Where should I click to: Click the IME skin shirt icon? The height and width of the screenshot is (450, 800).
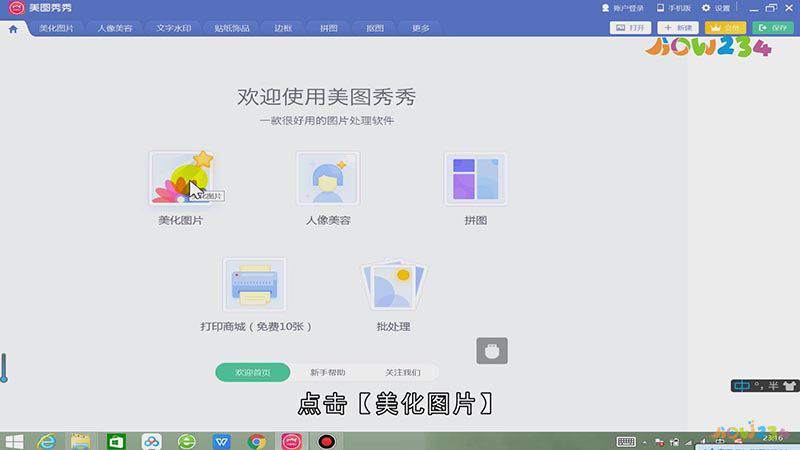[789, 386]
